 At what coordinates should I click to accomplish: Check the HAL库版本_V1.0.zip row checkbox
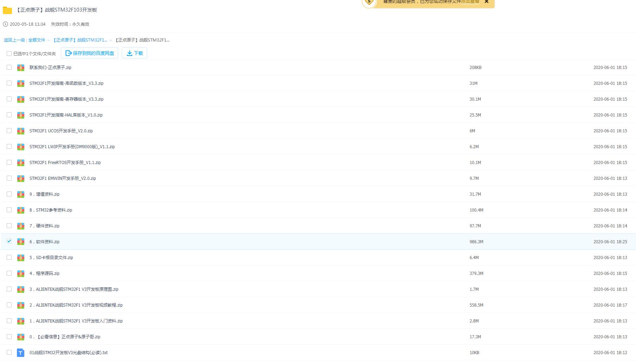9,115
